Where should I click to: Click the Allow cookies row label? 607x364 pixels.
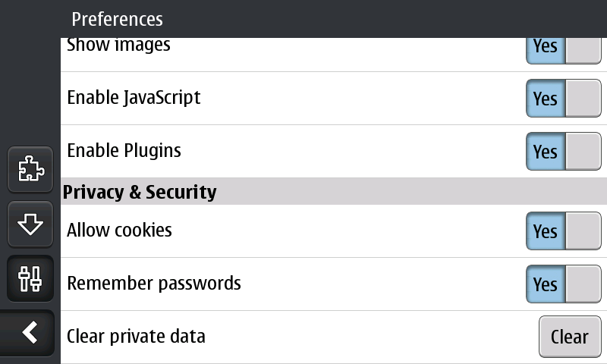click(119, 230)
